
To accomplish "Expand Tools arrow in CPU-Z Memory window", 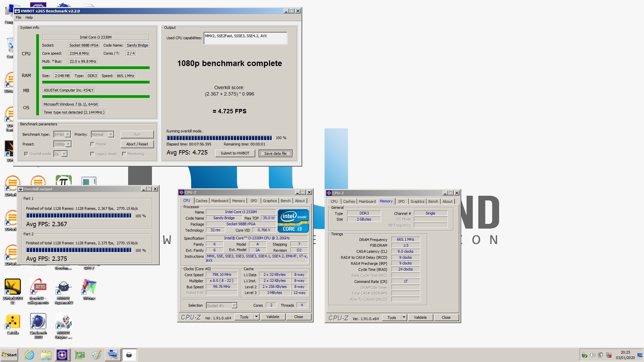I will tap(404, 317).
